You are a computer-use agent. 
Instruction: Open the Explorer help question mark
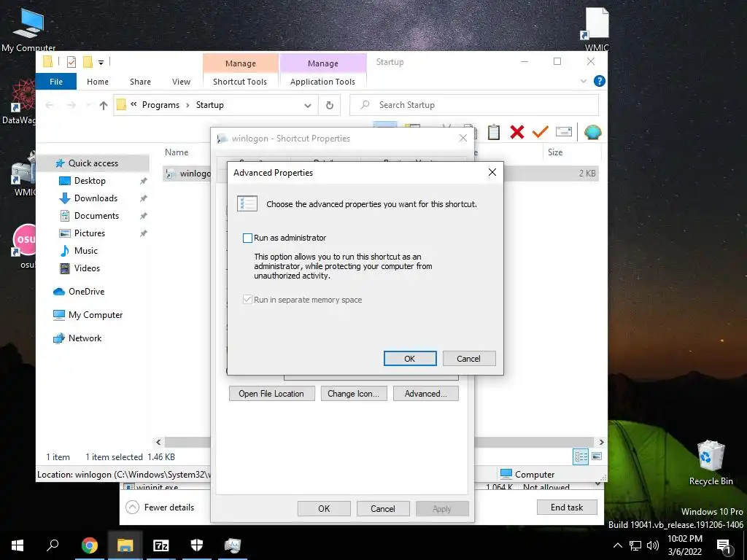click(x=600, y=82)
